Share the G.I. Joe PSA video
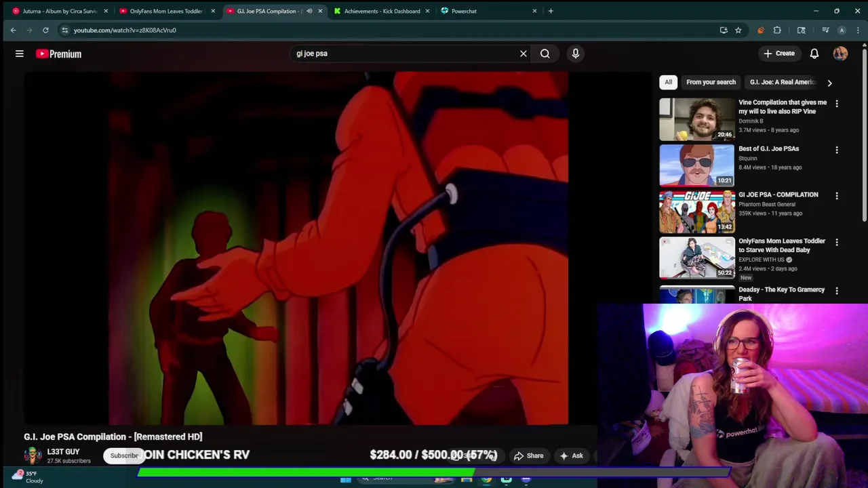This screenshot has height=488, width=868. (x=528, y=455)
